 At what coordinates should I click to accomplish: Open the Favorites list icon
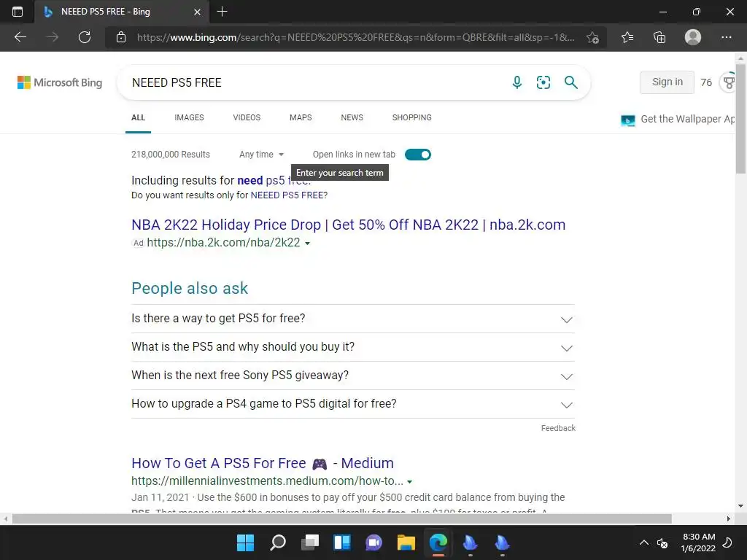627,37
